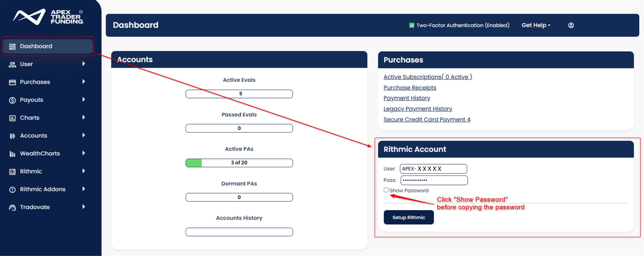644x256 pixels.
Task: Open the Payment History link
Action: (407, 98)
